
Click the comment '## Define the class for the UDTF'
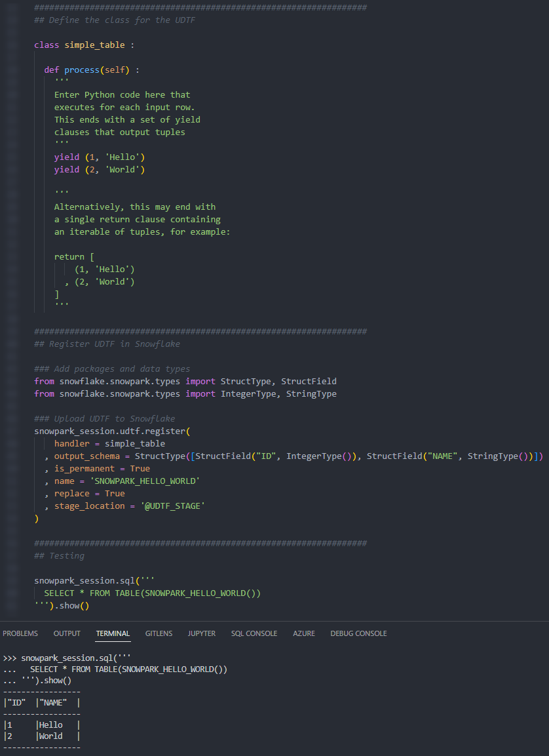(115, 20)
